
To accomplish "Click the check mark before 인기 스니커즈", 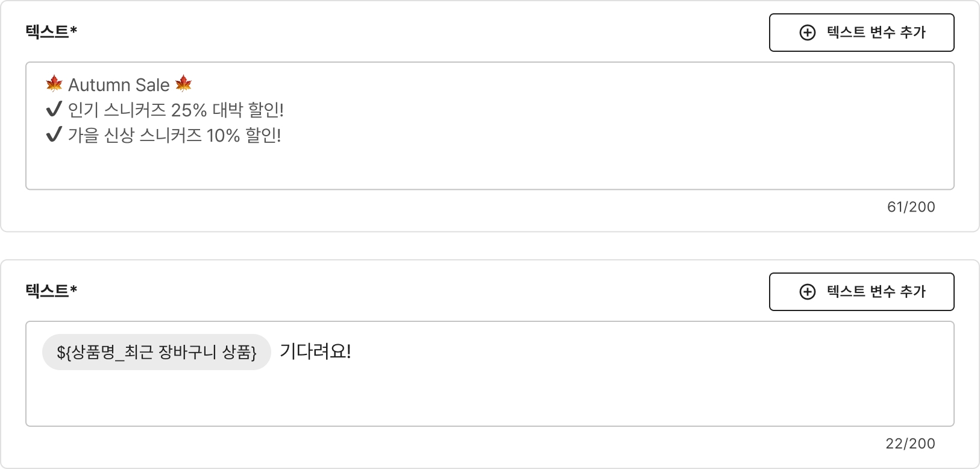I will pos(54,110).
